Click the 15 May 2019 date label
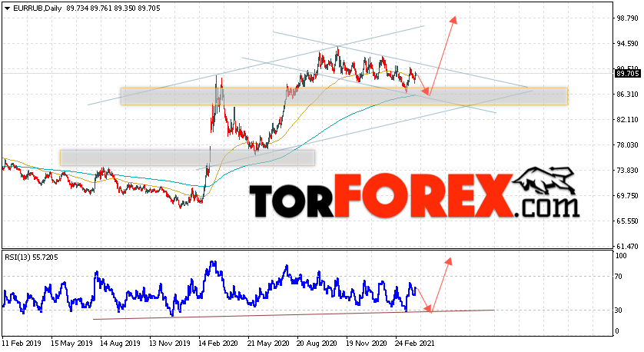The height and width of the screenshot is (352, 644). pos(71,343)
